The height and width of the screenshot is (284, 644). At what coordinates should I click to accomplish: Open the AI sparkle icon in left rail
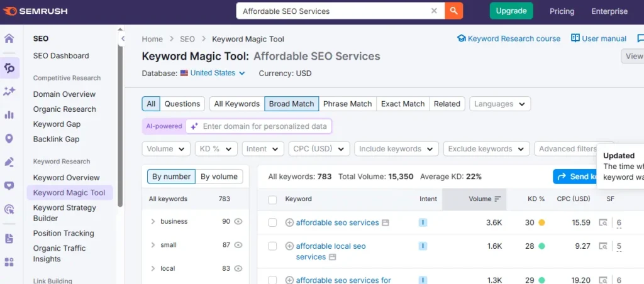(x=9, y=92)
